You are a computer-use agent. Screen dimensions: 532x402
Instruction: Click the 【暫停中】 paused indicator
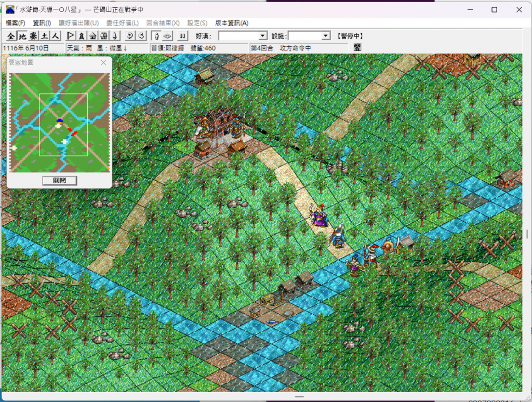pos(350,36)
